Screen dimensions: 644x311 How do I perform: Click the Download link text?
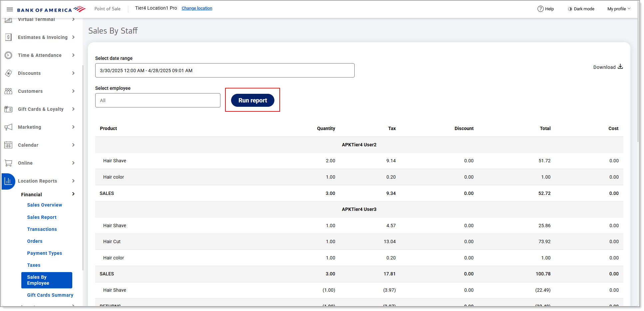[604, 67]
